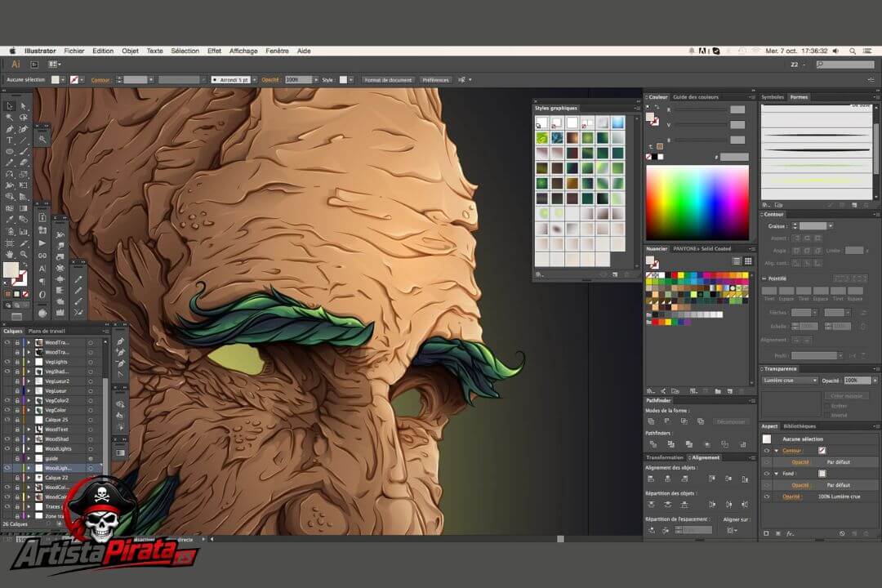This screenshot has height=588, width=882.
Task: Toggle visibility of WoodShad layer
Action: pos(7,439)
